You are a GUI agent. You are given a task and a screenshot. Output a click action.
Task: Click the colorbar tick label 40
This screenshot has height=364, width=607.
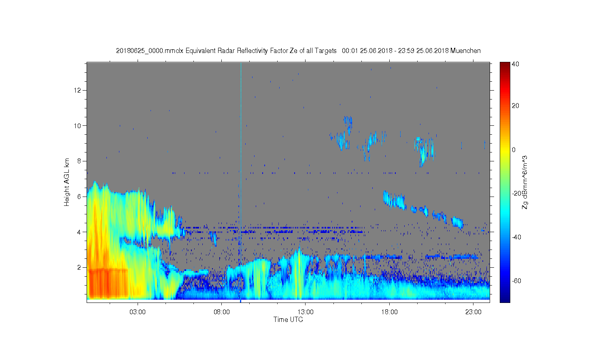(516, 64)
